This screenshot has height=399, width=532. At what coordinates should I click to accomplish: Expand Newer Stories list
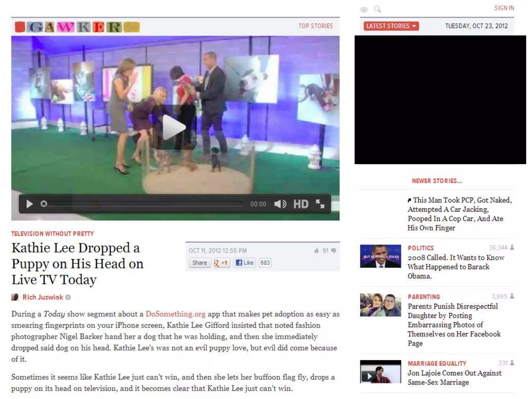pos(437,181)
